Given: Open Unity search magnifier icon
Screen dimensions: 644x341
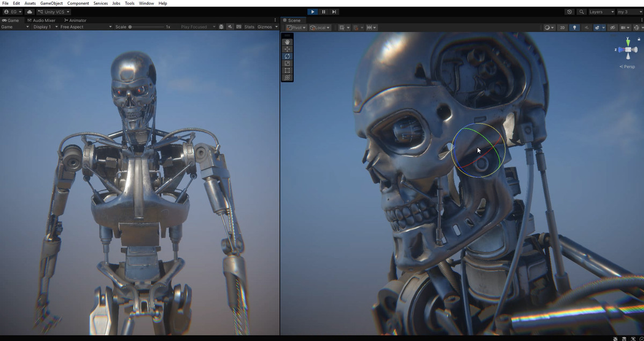Looking at the screenshot, I should pos(581,12).
